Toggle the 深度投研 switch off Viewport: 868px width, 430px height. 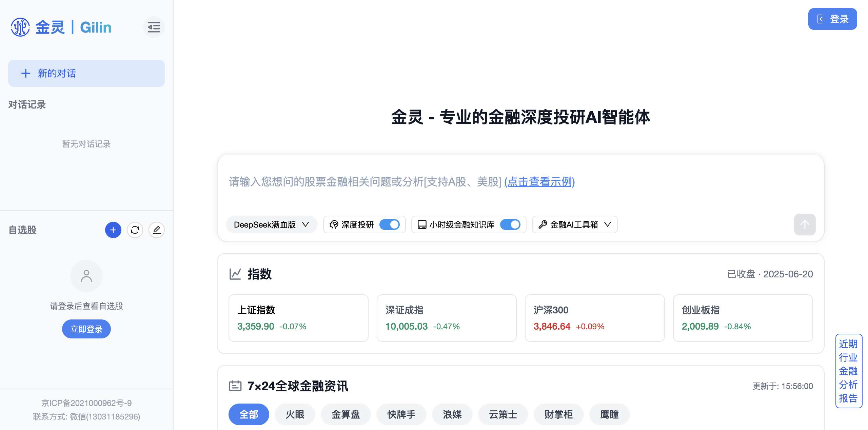(x=390, y=224)
